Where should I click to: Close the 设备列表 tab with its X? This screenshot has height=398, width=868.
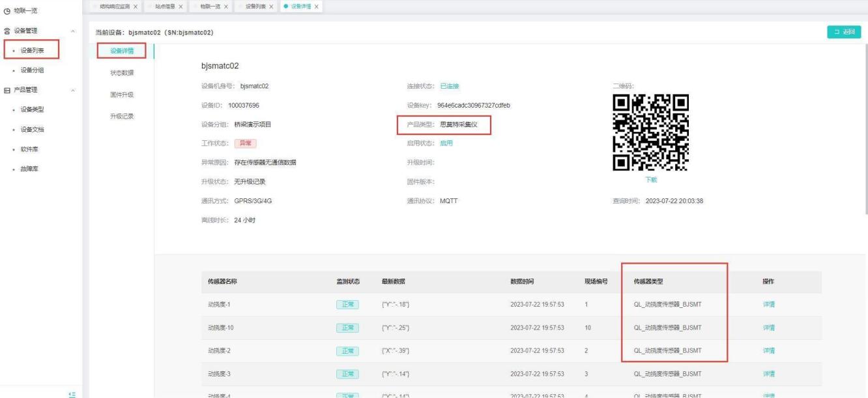coord(272,7)
